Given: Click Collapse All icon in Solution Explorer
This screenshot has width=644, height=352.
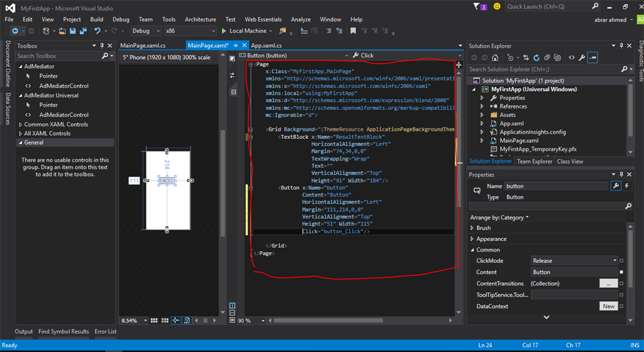Looking at the screenshot, I should pos(546,57).
